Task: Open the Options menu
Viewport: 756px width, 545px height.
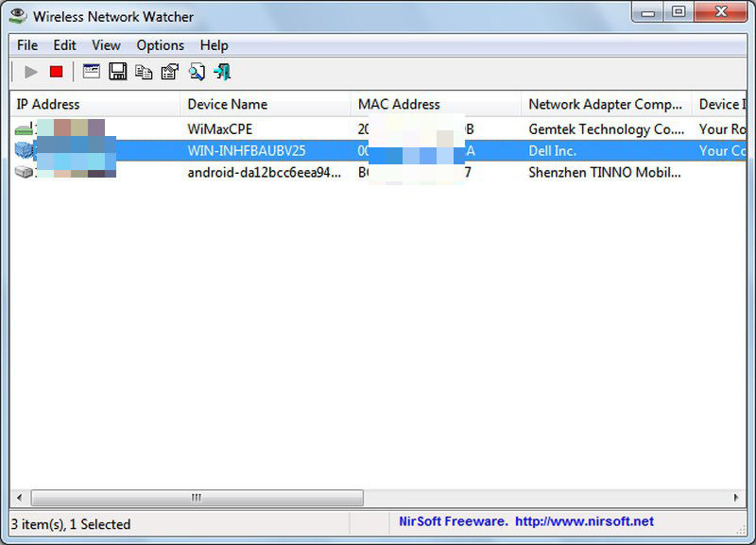Action: (160, 44)
